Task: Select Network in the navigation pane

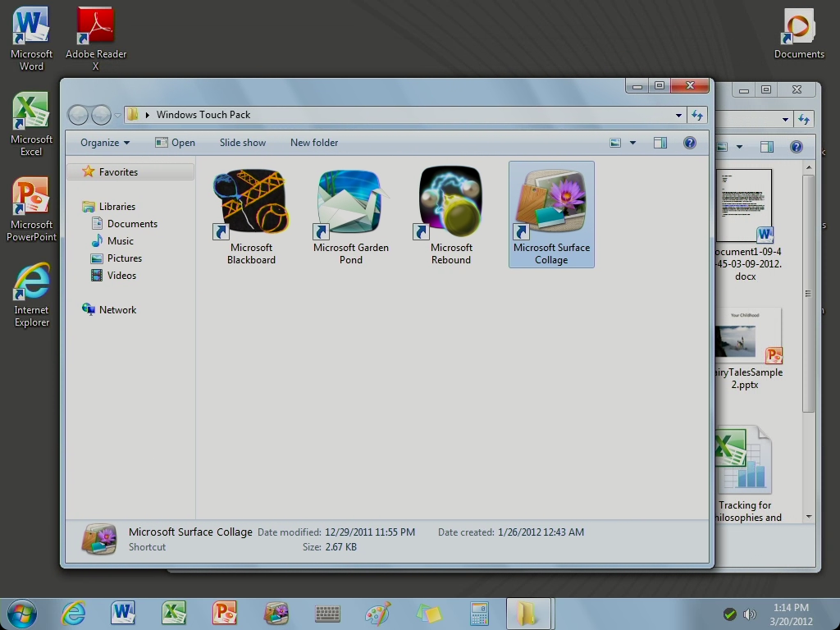Action: [x=109, y=309]
